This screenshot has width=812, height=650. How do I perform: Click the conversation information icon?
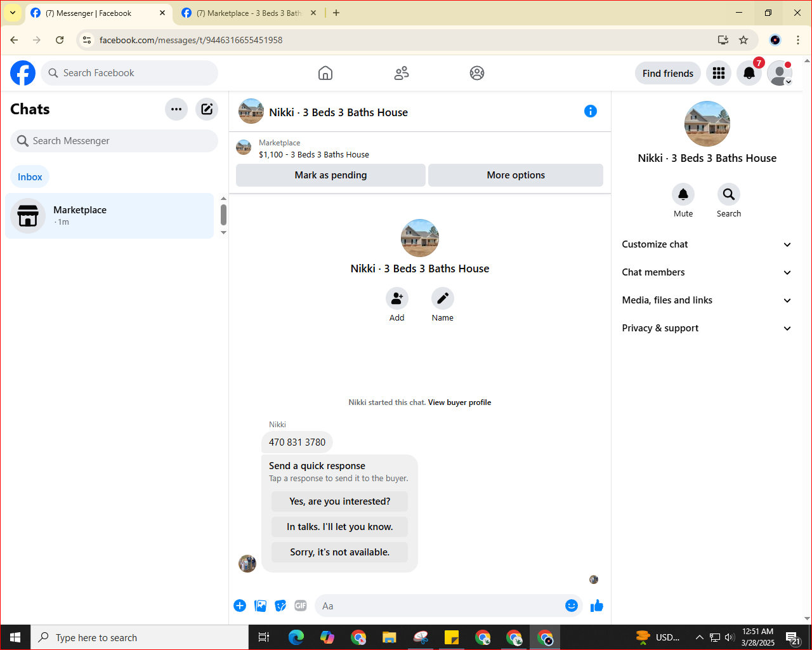tap(591, 111)
